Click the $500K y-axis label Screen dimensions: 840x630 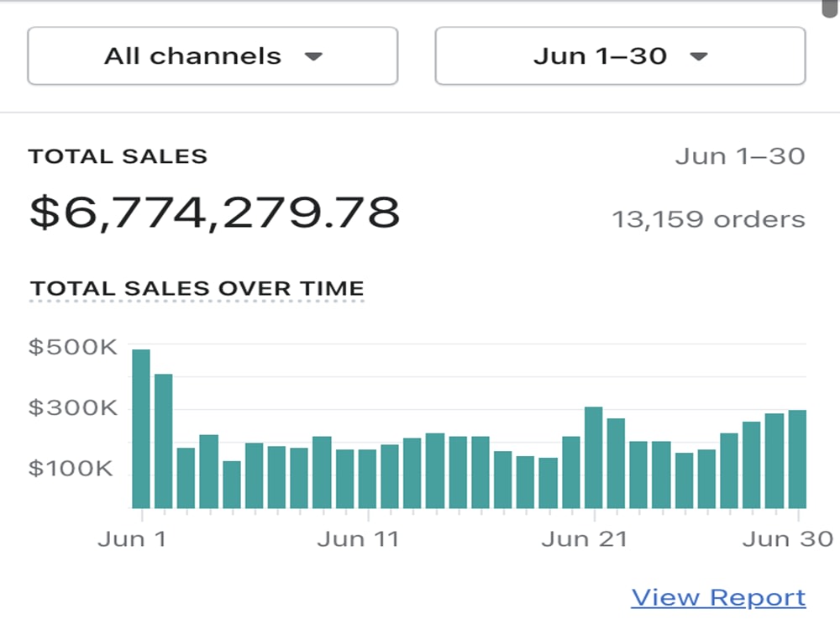(72, 347)
